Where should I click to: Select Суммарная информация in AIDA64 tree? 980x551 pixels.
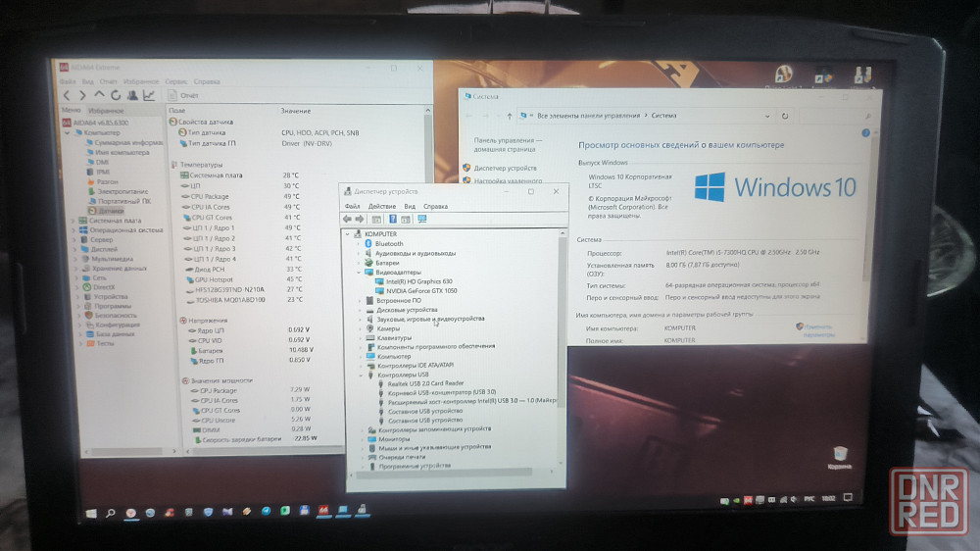(124, 142)
